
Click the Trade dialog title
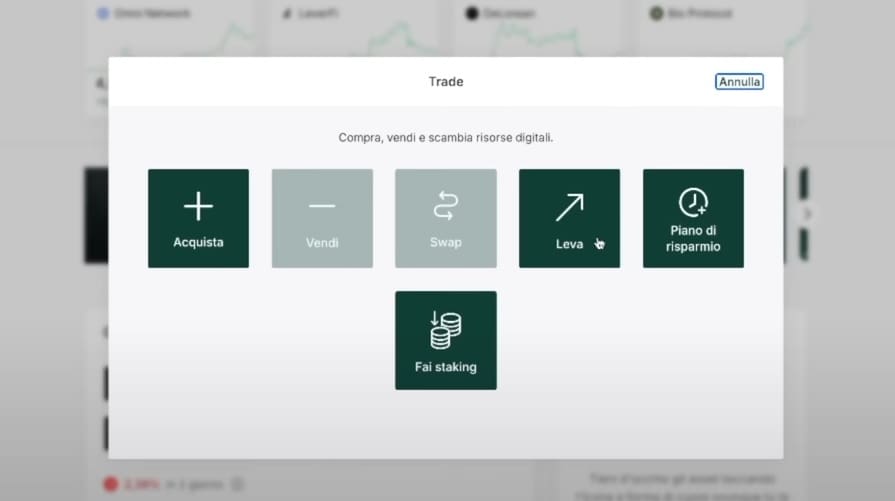[446, 82]
